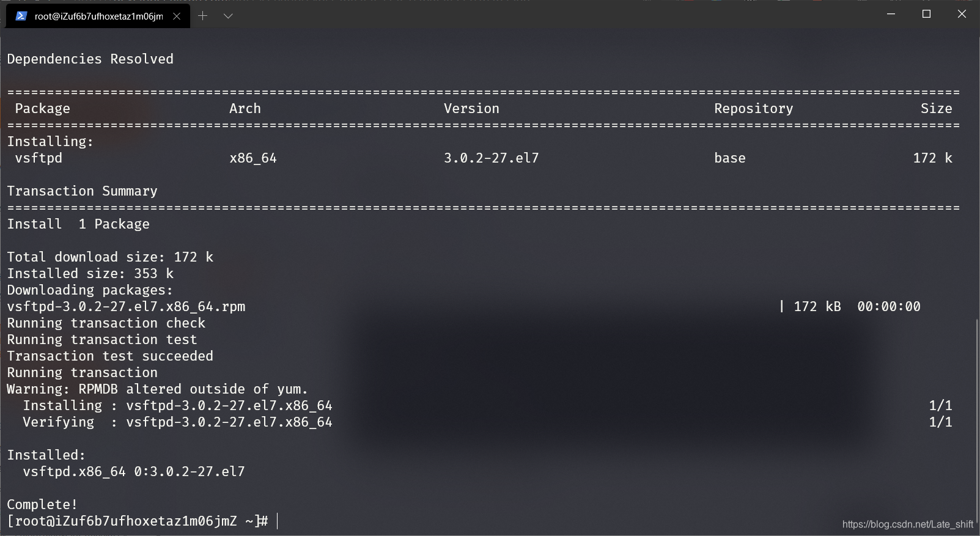
Task: Click 'Running transaction check' line
Action: coord(106,323)
